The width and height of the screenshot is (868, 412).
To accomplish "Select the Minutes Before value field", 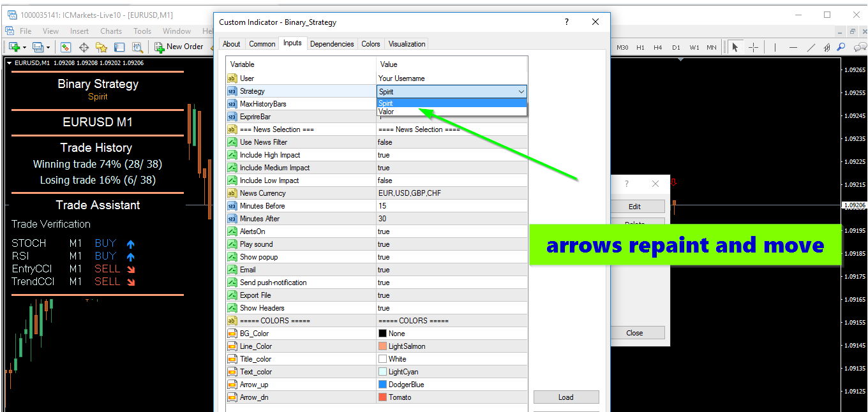I will point(451,206).
